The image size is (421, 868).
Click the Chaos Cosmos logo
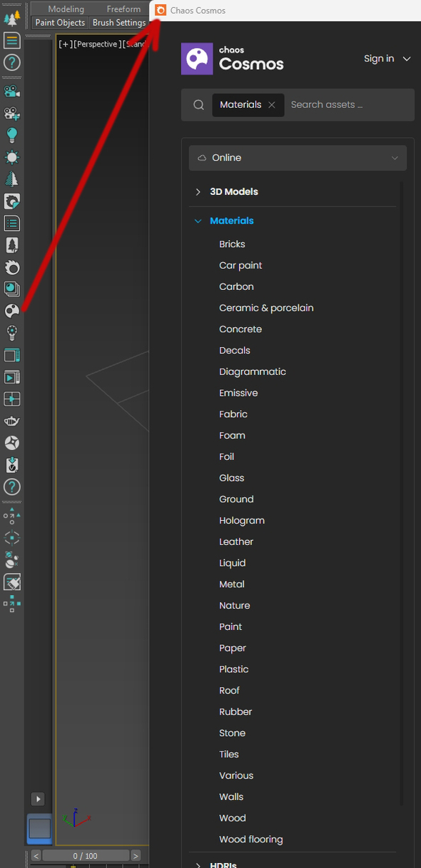click(x=233, y=59)
